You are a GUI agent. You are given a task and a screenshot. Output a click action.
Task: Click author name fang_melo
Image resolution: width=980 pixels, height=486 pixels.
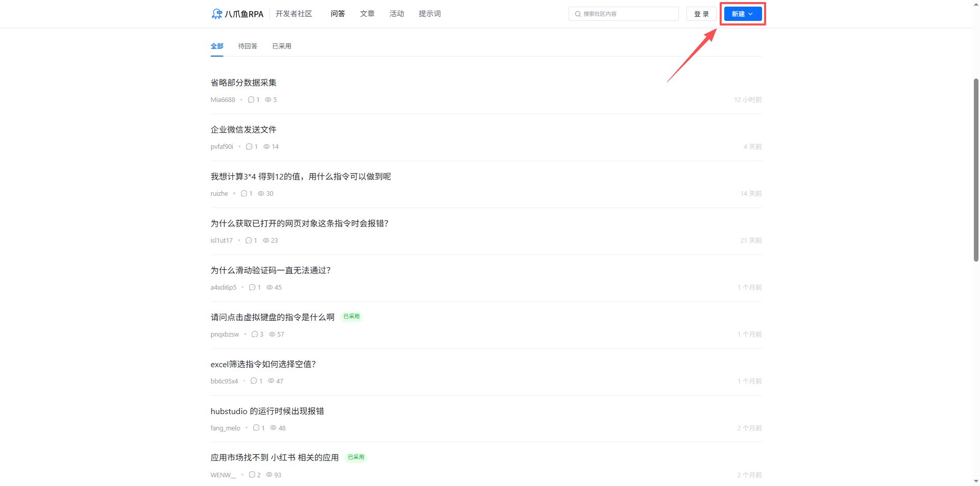coord(225,428)
